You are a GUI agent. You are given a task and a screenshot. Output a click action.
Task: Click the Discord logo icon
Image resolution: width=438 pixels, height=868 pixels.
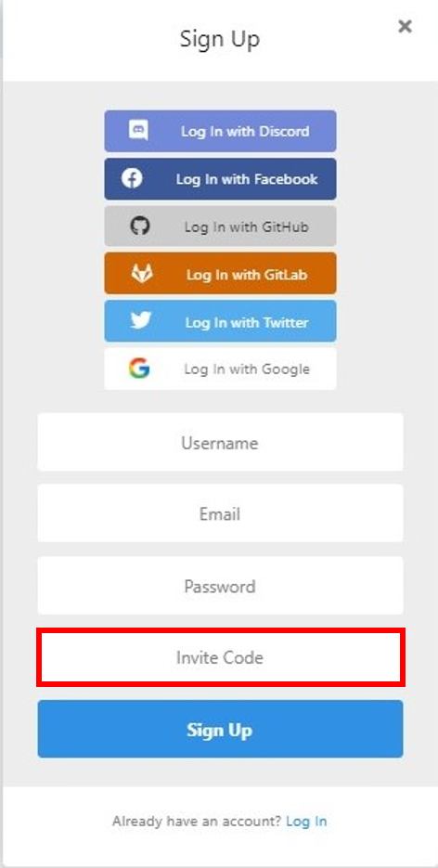pyautogui.click(x=138, y=131)
